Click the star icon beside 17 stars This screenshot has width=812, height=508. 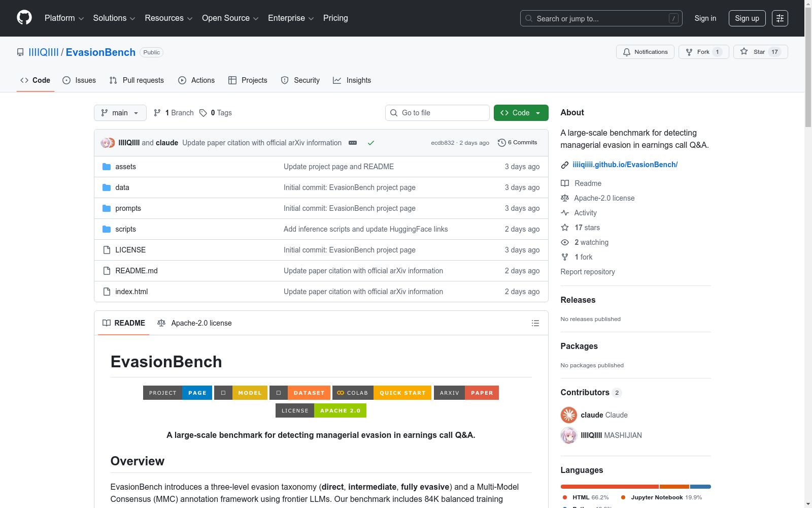(565, 228)
